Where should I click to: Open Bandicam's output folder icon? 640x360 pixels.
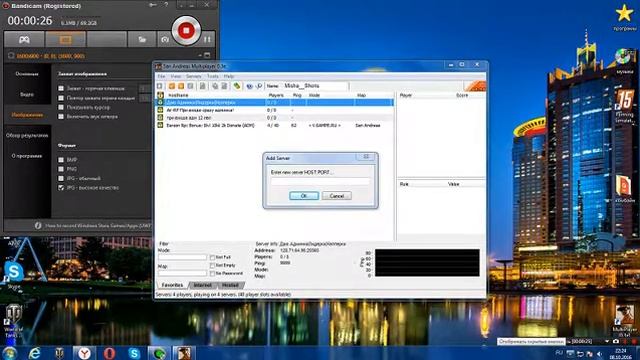142,40
